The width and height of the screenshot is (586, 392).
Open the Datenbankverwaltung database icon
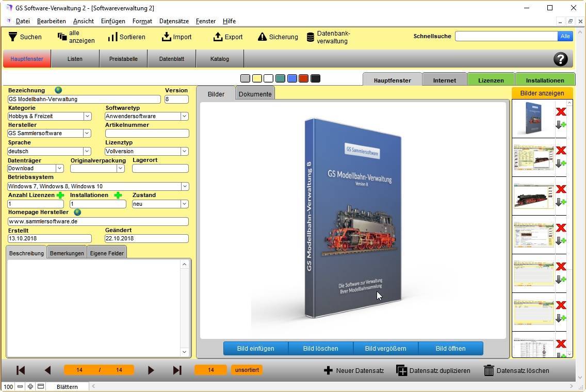point(311,37)
